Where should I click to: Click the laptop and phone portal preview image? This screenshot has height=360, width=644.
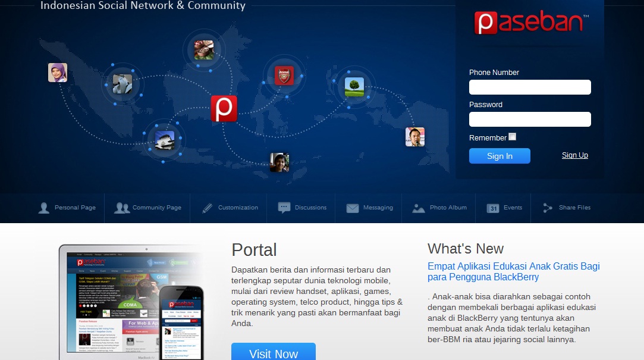(131, 302)
